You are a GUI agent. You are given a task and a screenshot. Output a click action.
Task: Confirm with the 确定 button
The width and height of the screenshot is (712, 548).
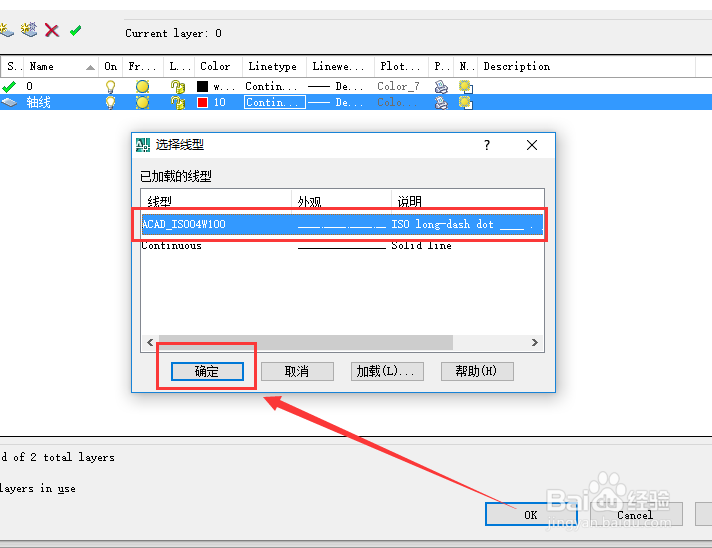pyautogui.click(x=207, y=371)
